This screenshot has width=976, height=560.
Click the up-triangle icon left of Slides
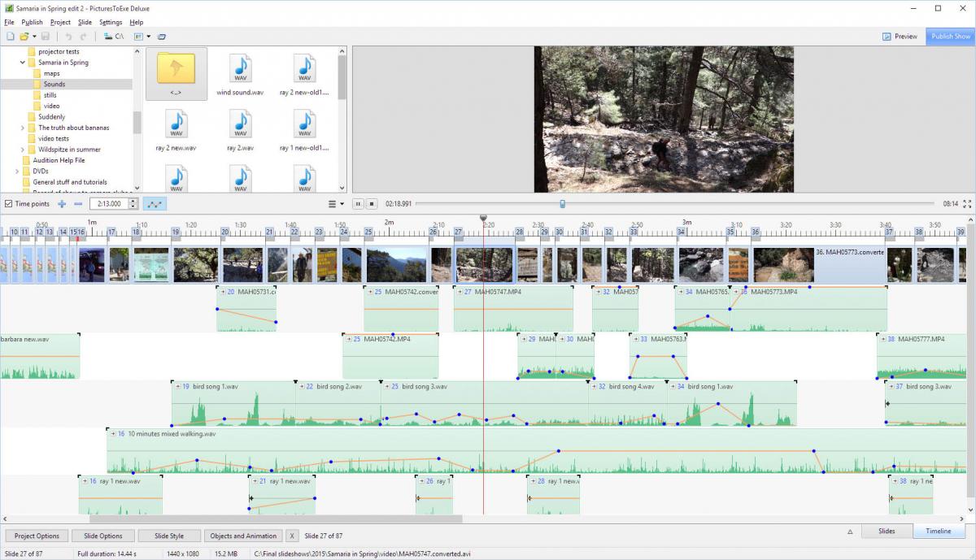850,532
